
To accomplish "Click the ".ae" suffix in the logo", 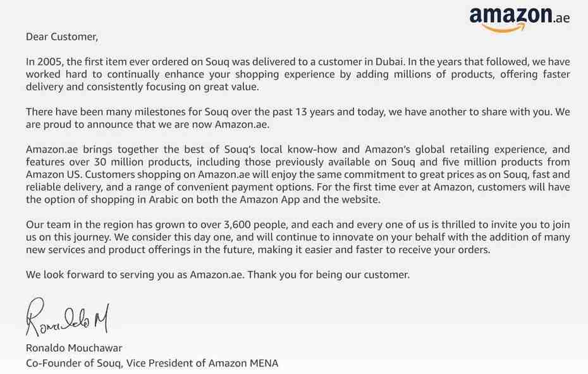I will pyautogui.click(x=561, y=18).
